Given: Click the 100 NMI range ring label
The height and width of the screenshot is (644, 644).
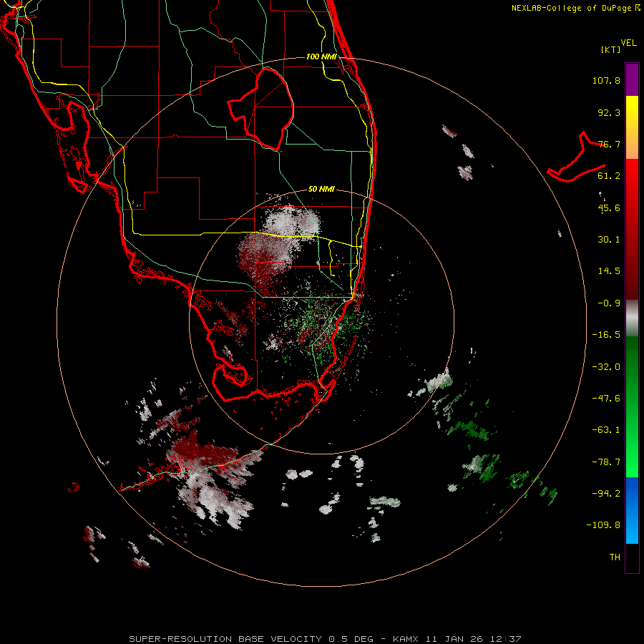Looking at the screenshot, I should tap(321, 57).
